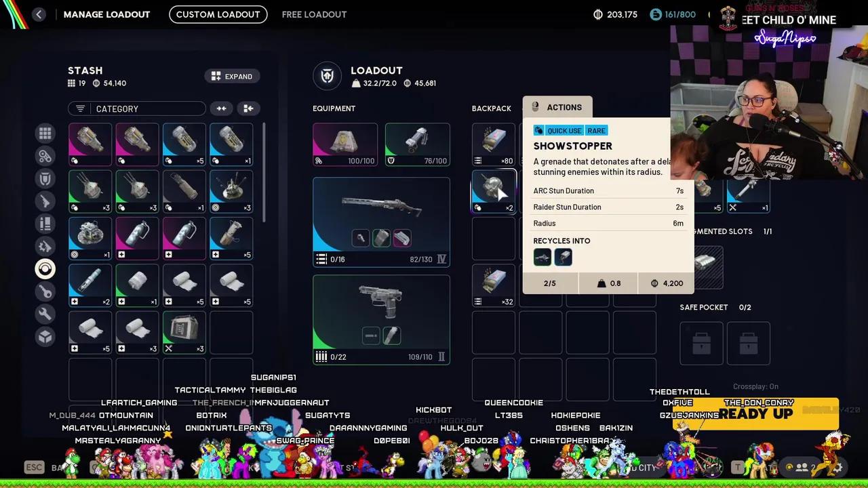Open the Actions tab on the item tooltip
The width and height of the screenshot is (868, 488).
557,107
